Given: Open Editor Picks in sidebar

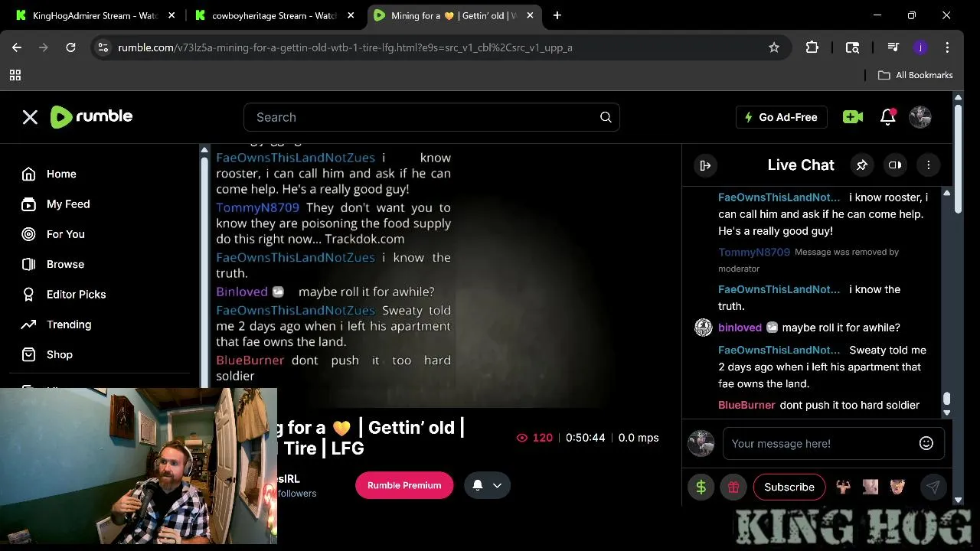Looking at the screenshot, I should (76, 294).
